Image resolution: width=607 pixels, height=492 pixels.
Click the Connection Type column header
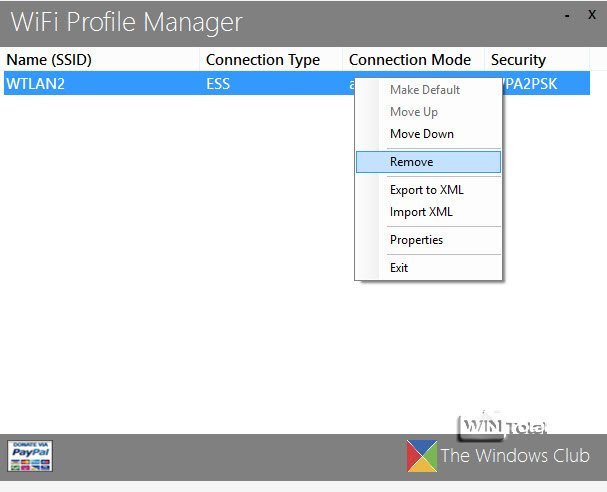coord(262,60)
